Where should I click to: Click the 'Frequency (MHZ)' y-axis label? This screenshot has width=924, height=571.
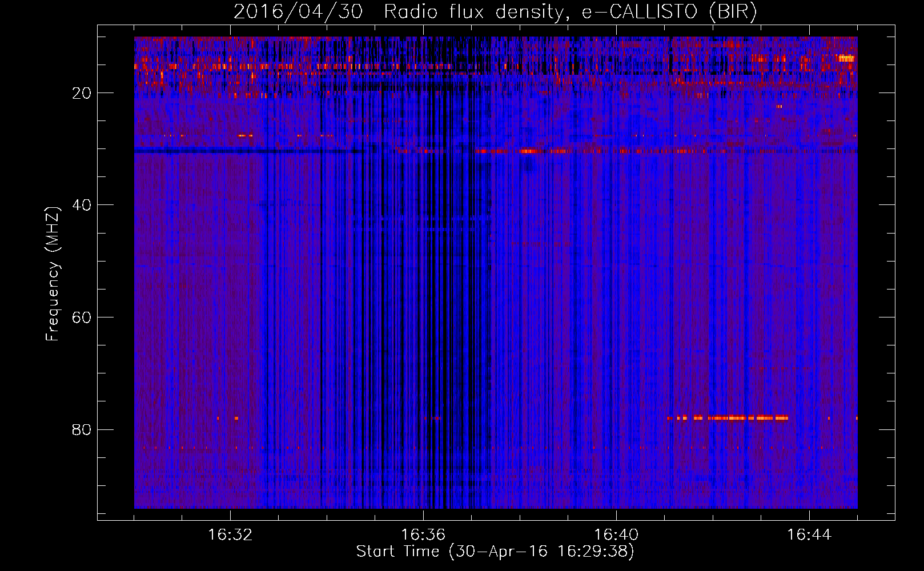point(53,274)
